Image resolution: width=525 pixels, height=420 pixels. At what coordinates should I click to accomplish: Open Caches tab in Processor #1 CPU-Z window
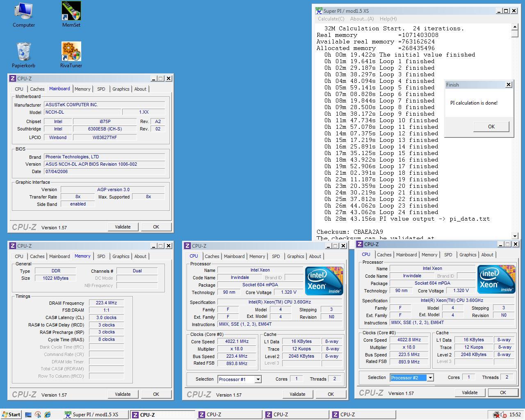pyautogui.click(x=212, y=256)
